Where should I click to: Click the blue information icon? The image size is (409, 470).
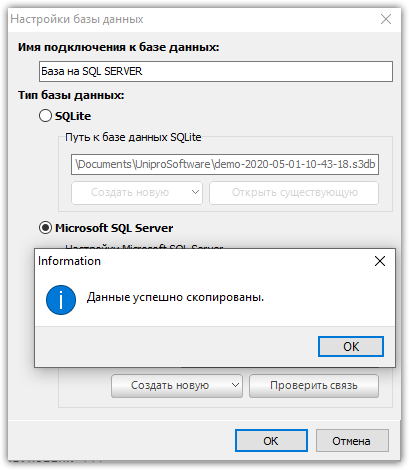tap(61, 300)
